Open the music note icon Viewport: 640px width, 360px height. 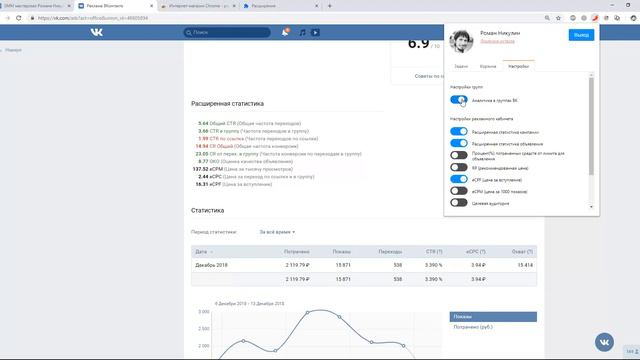pyautogui.click(x=302, y=32)
